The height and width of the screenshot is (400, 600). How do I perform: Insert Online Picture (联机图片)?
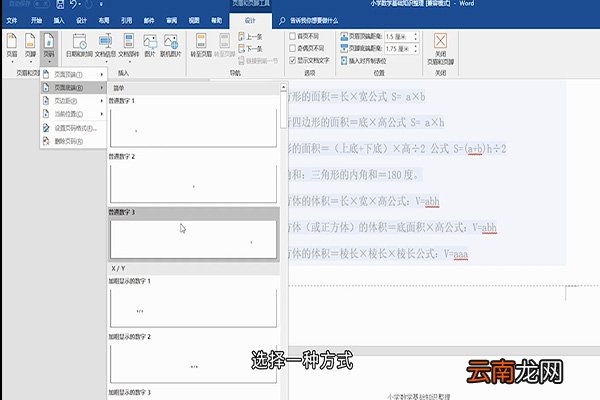[x=170, y=46]
